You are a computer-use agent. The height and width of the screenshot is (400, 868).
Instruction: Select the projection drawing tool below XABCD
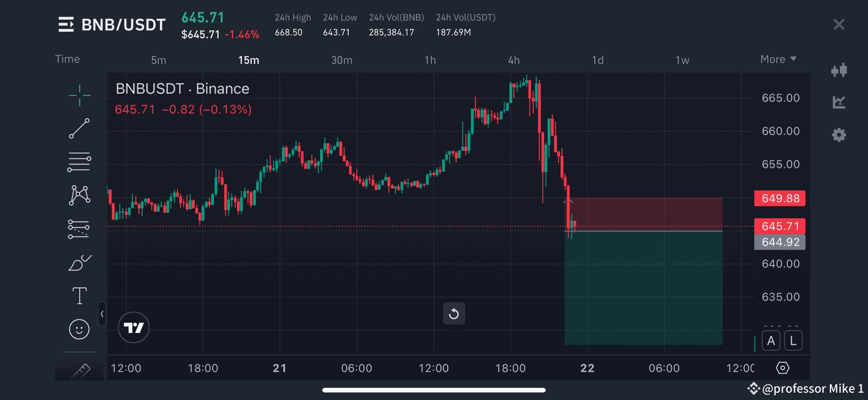[79, 228]
